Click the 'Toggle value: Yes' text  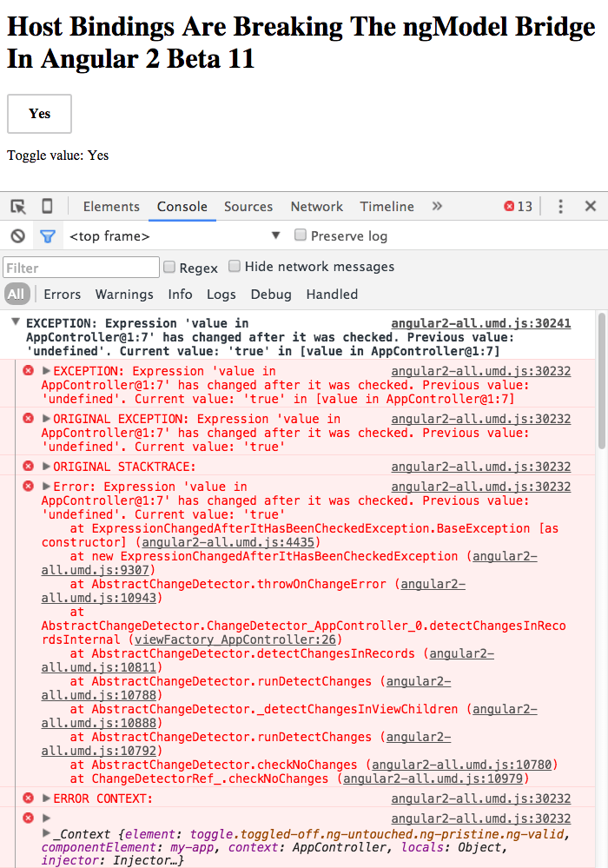coord(58,156)
